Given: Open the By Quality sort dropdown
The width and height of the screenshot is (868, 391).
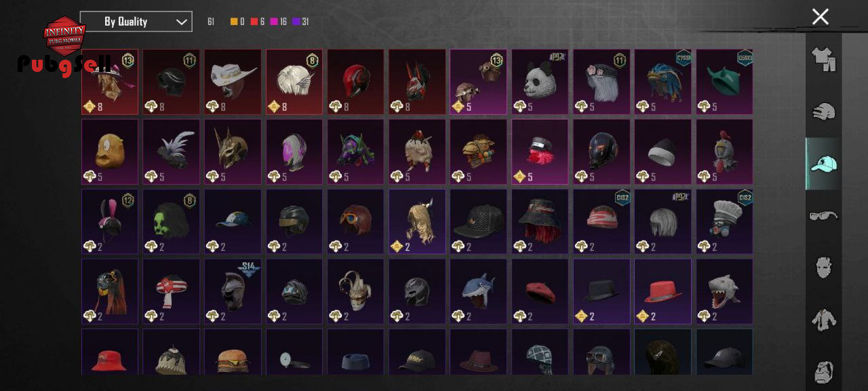Looking at the screenshot, I should (x=136, y=22).
